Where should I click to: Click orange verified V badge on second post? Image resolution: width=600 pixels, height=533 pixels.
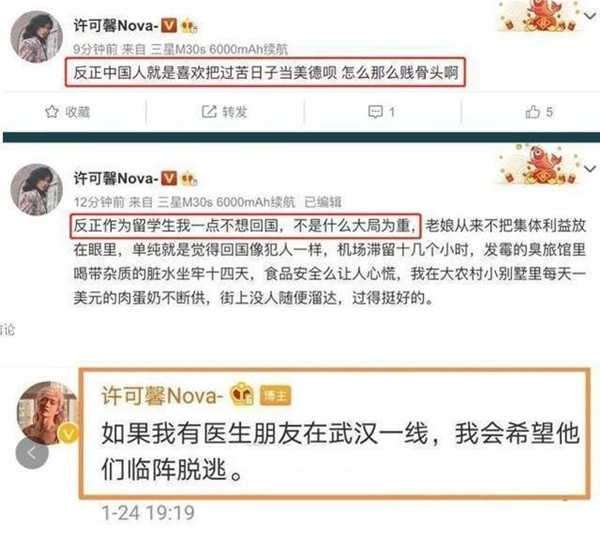(169, 178)
